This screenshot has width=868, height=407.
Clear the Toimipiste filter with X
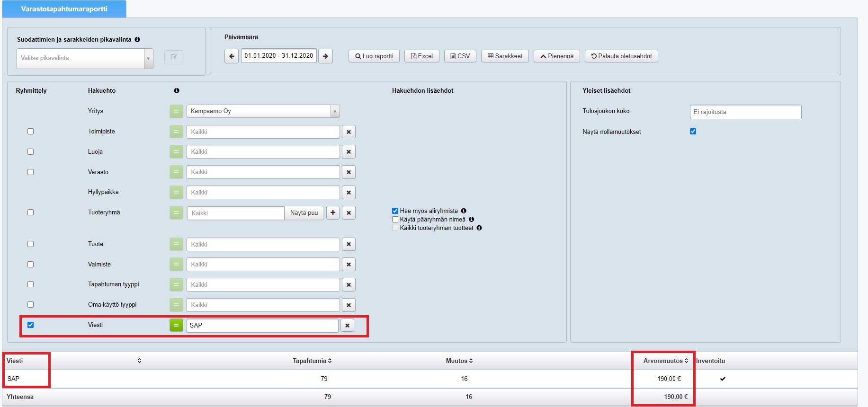[x=349, y=132]
